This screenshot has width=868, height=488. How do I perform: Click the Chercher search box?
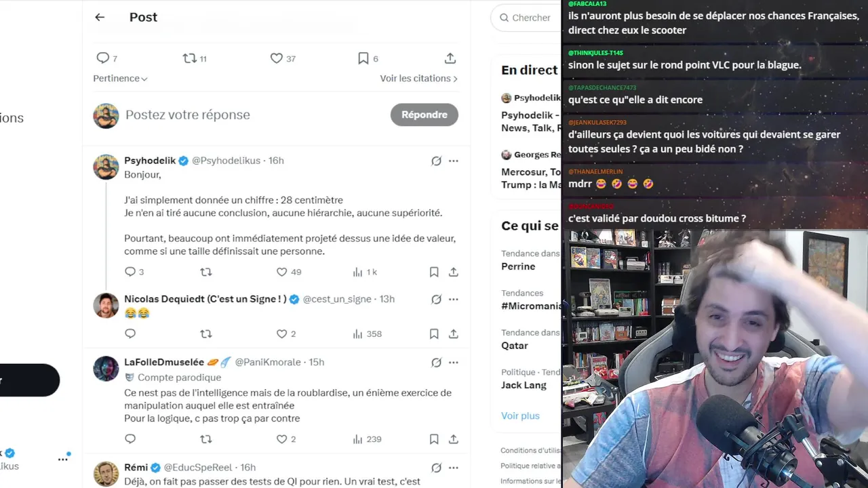coord(526,18)
